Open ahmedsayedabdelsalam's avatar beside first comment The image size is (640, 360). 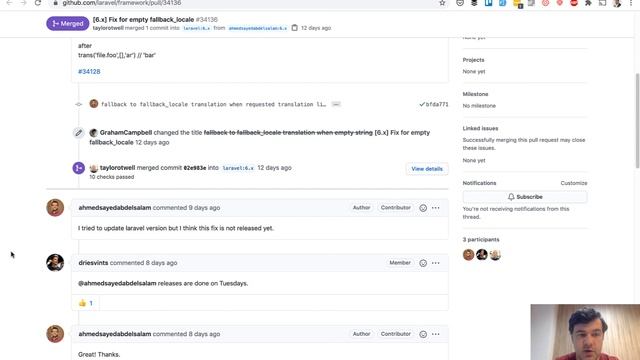coord(55,207)
